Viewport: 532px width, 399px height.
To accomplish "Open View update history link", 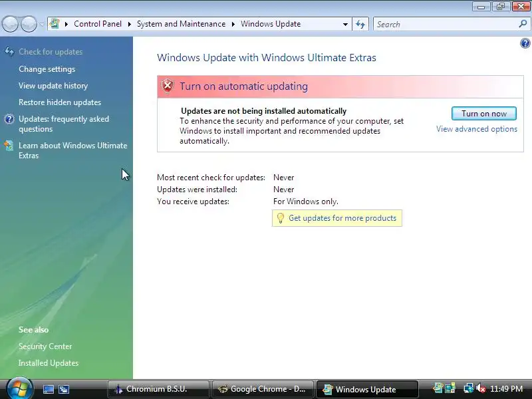I will (53, 86).
